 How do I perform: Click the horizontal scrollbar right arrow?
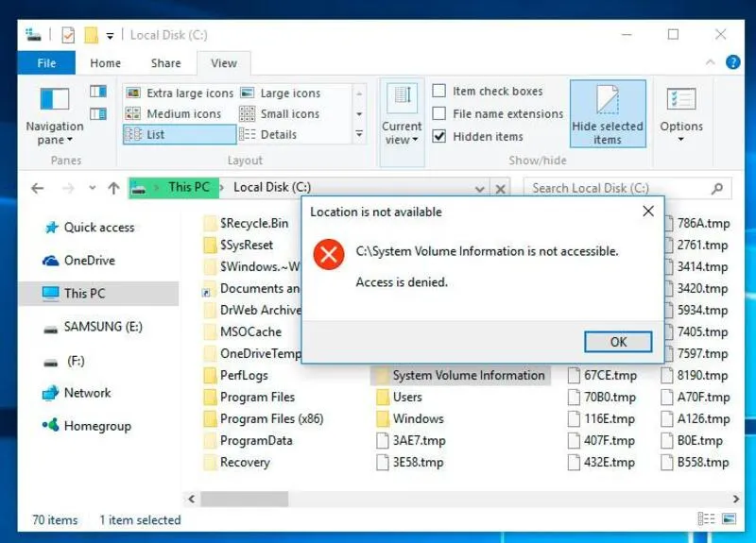coord(736,499)
